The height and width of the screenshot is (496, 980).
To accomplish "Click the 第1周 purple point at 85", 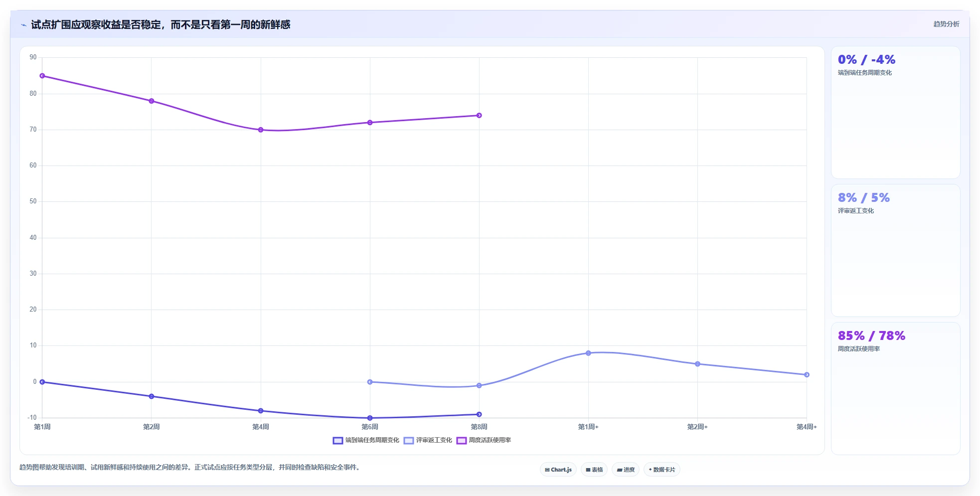I will click(x=42, y=76).
